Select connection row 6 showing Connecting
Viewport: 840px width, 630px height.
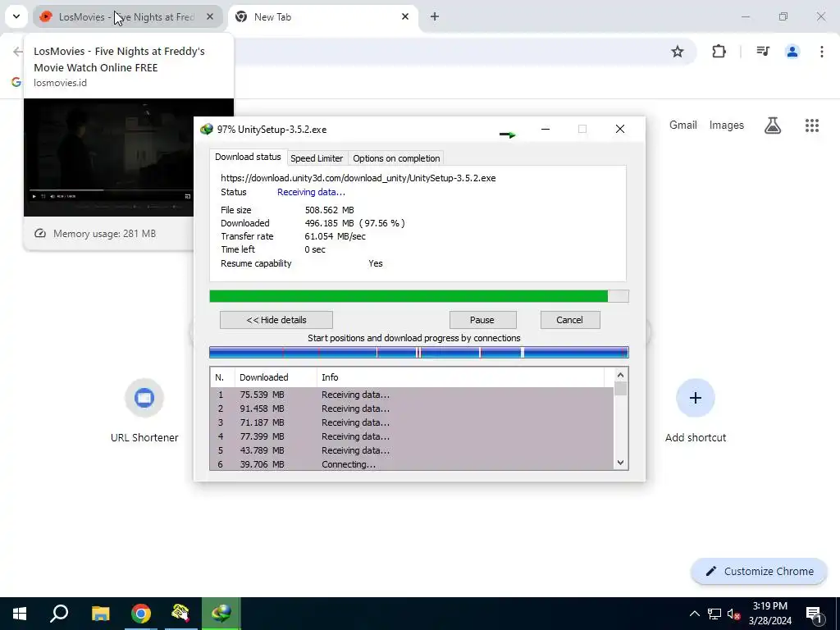(x=412, y=464)
